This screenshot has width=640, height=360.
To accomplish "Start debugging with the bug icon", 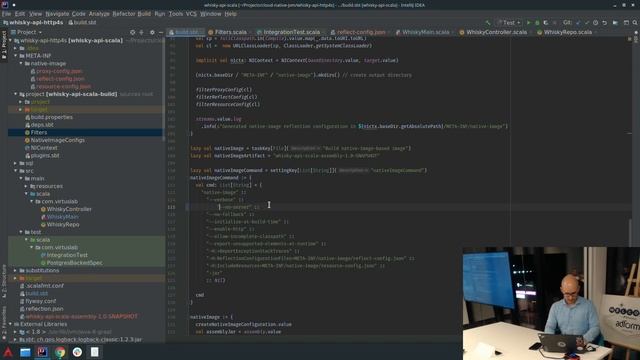I will coord(537,23).
